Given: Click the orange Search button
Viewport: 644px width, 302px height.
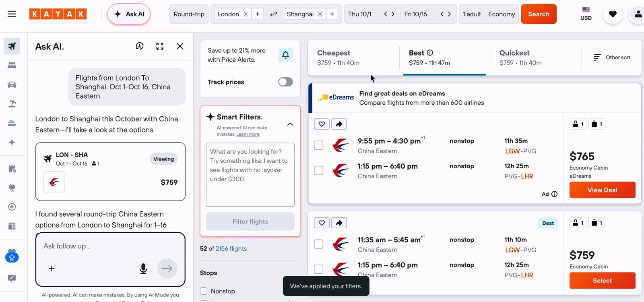Looking at the screenshot, I should [539, 14].
